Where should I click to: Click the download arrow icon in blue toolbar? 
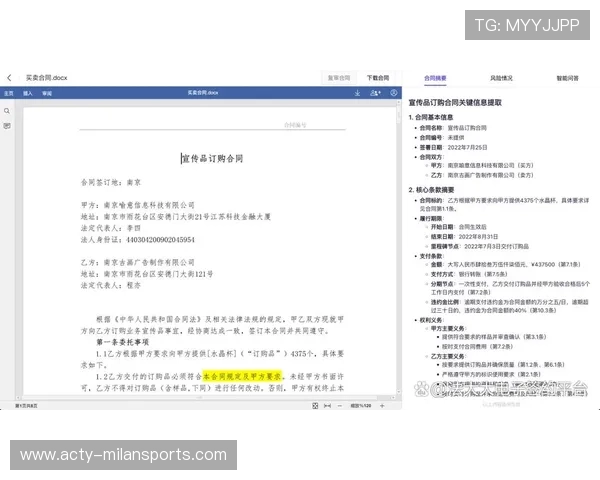pyautogui.click(x=357, y=93)
